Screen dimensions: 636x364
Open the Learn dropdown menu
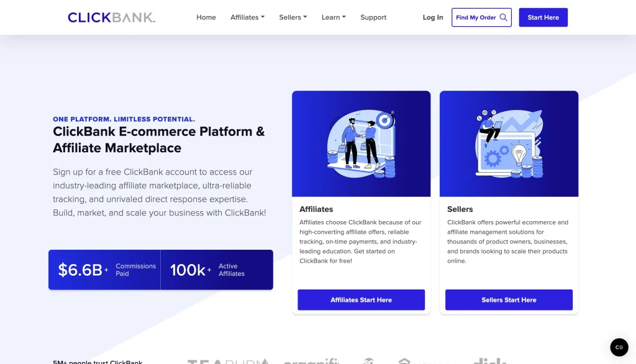click(x=334, y=17)
